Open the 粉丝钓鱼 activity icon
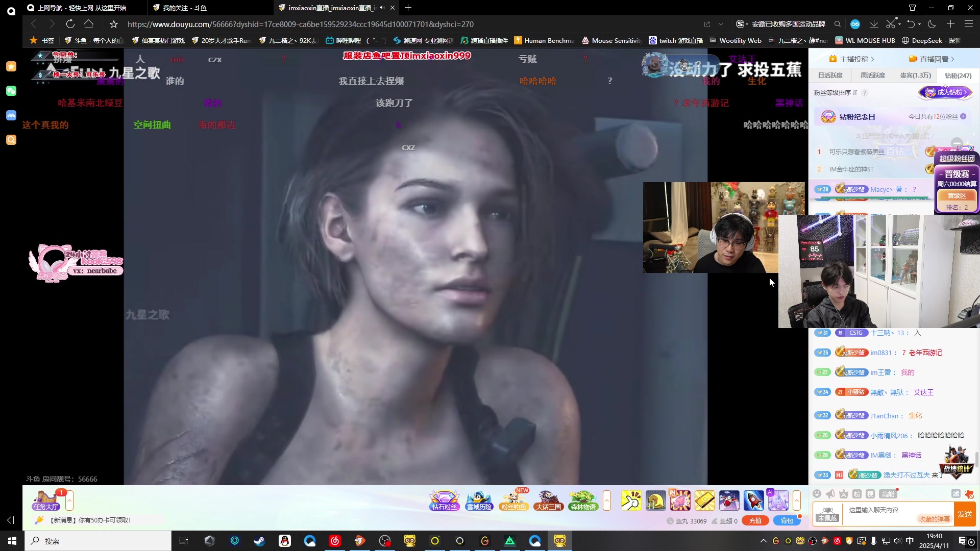Screen dimensions: 980x551 (x=513, y=500)
